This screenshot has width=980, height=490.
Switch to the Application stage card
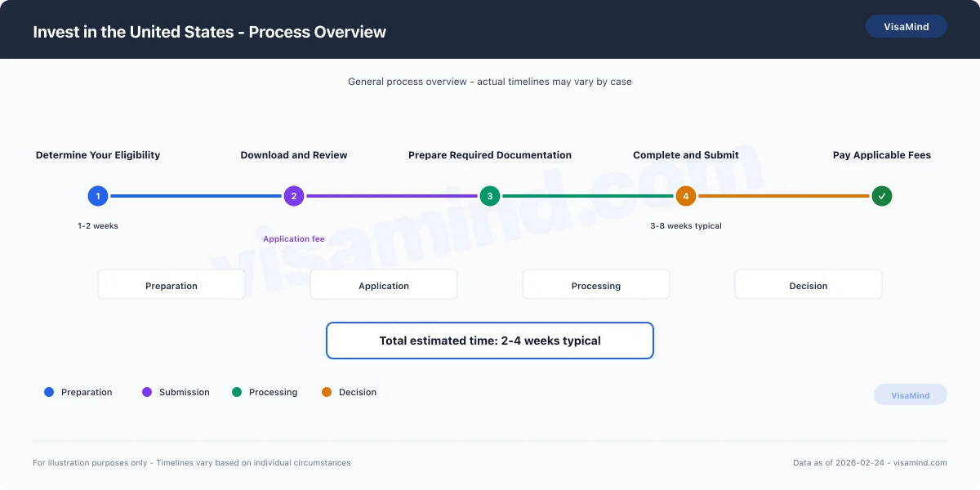(x=384, y=284)
